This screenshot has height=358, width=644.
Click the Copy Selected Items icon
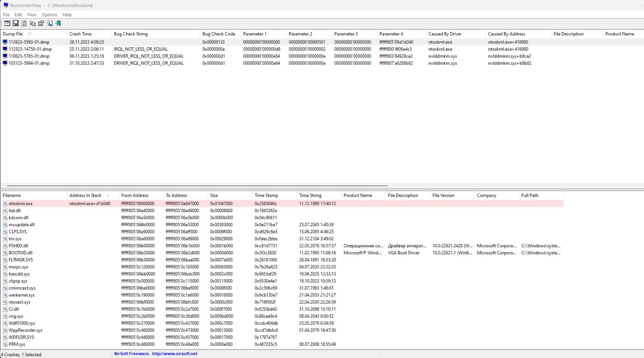tap(32, 23)
